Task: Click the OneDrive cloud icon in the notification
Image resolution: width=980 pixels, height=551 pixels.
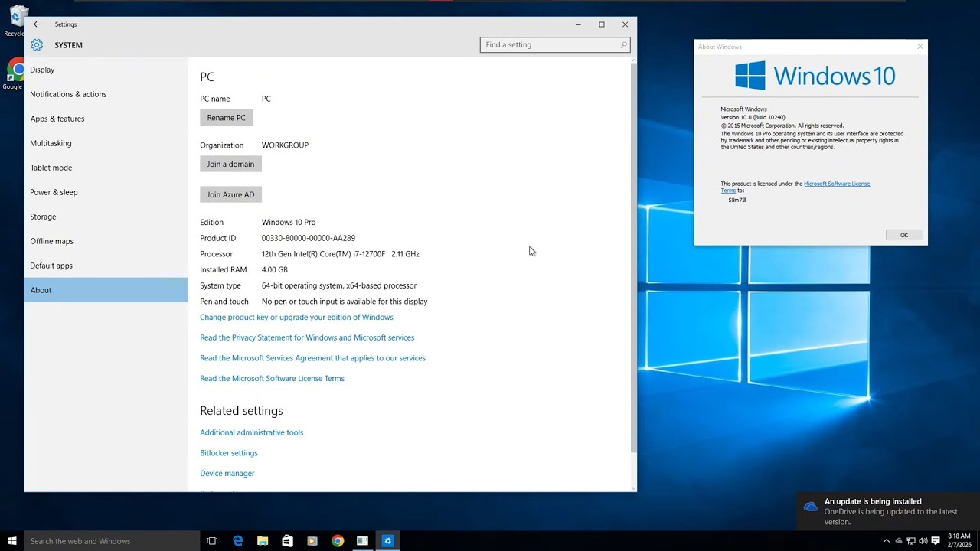Action: (x=810, y=507)
